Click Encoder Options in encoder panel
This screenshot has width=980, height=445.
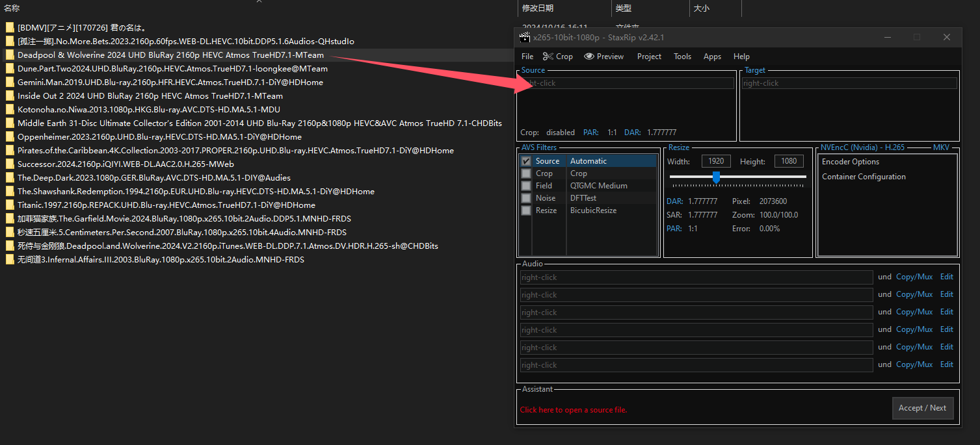coord(850,162)
